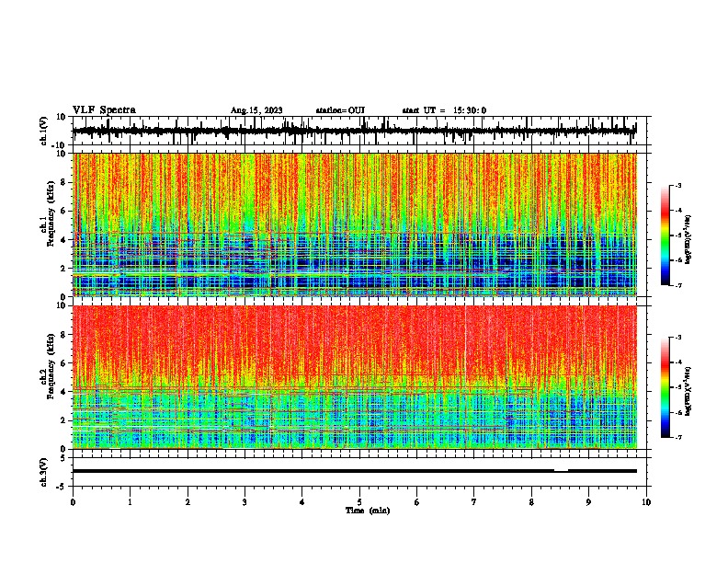Click the "-7" label on ch.2 colorbar
Image resolution: width=728 pixels, height=563 pixels.
point(677,437)
